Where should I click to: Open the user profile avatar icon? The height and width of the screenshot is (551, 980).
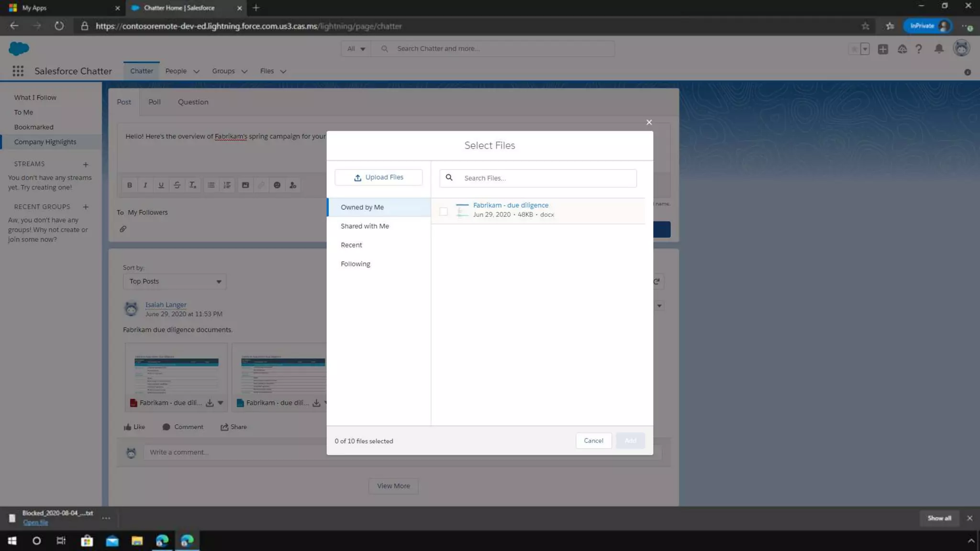point(961,48)
